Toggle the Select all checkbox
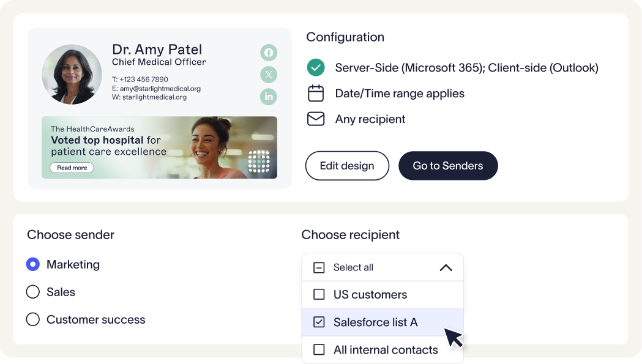The image size is (642, 364). 319,267
